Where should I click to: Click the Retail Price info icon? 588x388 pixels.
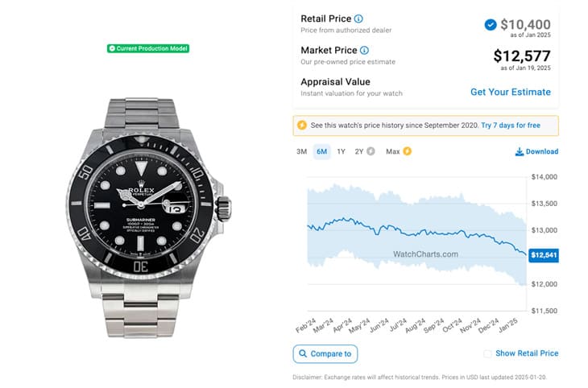[358, 19]
